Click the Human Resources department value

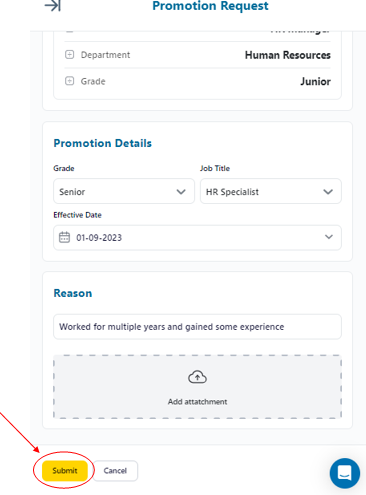pos(288,55)
